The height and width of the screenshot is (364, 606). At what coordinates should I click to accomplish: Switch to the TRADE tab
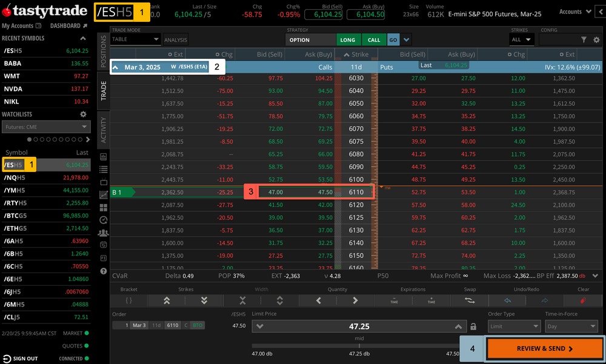tap(103, 91)
